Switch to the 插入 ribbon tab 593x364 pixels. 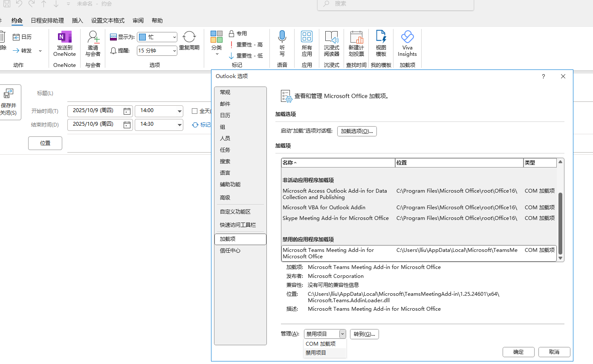[78, 20]
